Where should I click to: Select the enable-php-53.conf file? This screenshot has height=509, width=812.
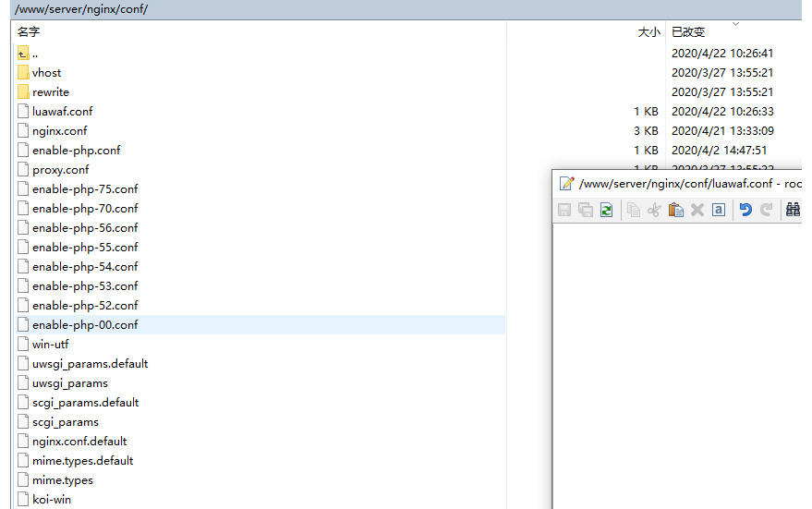[85, 285]
